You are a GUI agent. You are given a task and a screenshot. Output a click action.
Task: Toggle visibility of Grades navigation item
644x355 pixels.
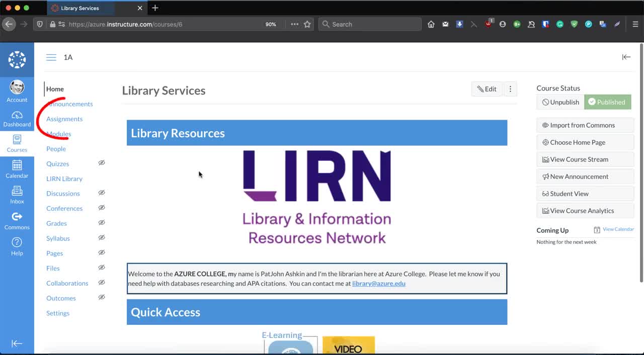point(102,222)
